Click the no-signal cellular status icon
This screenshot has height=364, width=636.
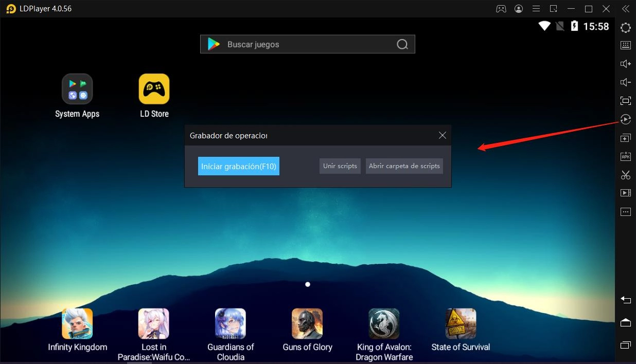(x=560, y=26)
